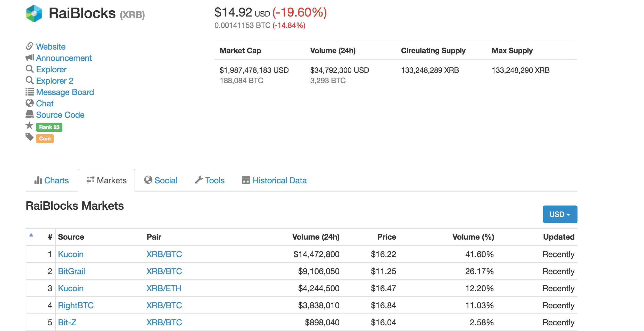The image size is (644, 331).
Task: Click the RaiBlocks logo icon
Action: [33, 13]
